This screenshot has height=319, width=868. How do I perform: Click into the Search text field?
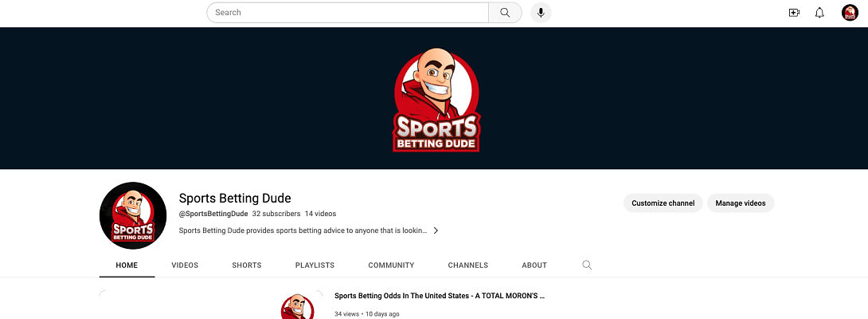347,13
